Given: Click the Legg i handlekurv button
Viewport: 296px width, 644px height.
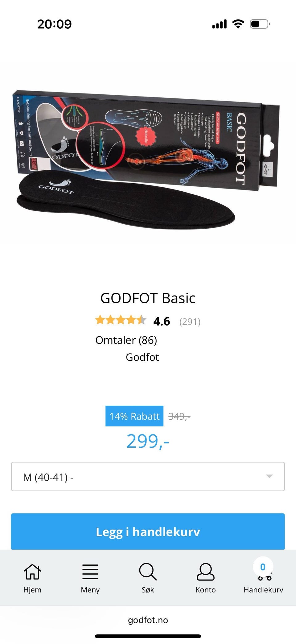Looking at the screenshot, I should pos(148,532).
